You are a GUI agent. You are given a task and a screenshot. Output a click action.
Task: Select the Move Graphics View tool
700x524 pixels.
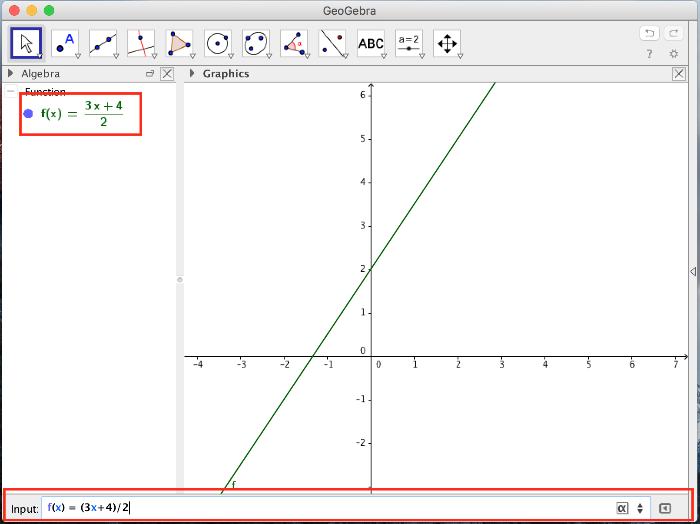(x=447, y=43)
